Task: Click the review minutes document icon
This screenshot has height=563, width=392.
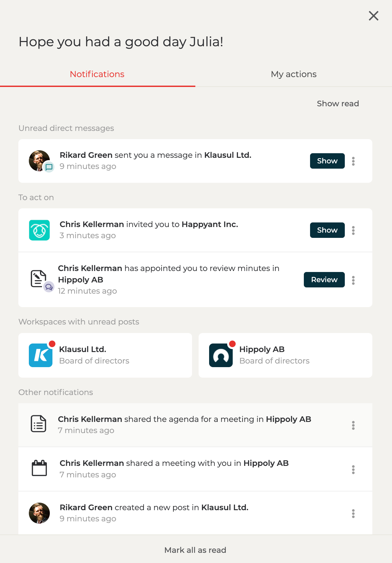Action: [39, 279]
